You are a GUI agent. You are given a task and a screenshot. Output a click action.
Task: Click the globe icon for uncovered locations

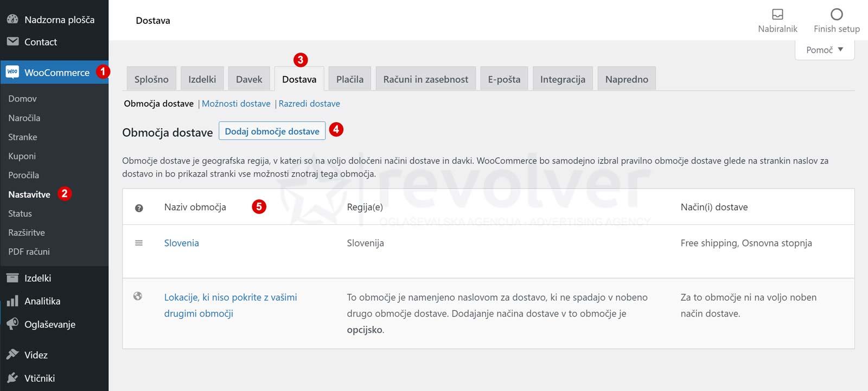click(x=138, y=296)
